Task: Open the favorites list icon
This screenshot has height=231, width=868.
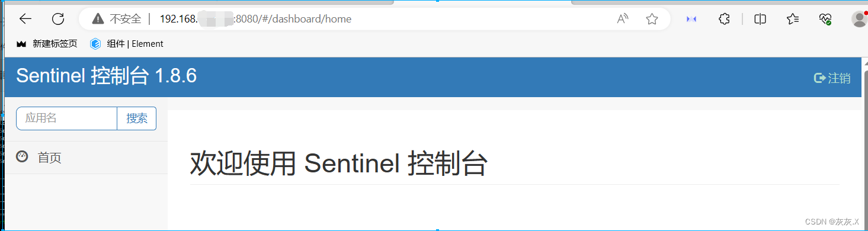Action: 793,19
